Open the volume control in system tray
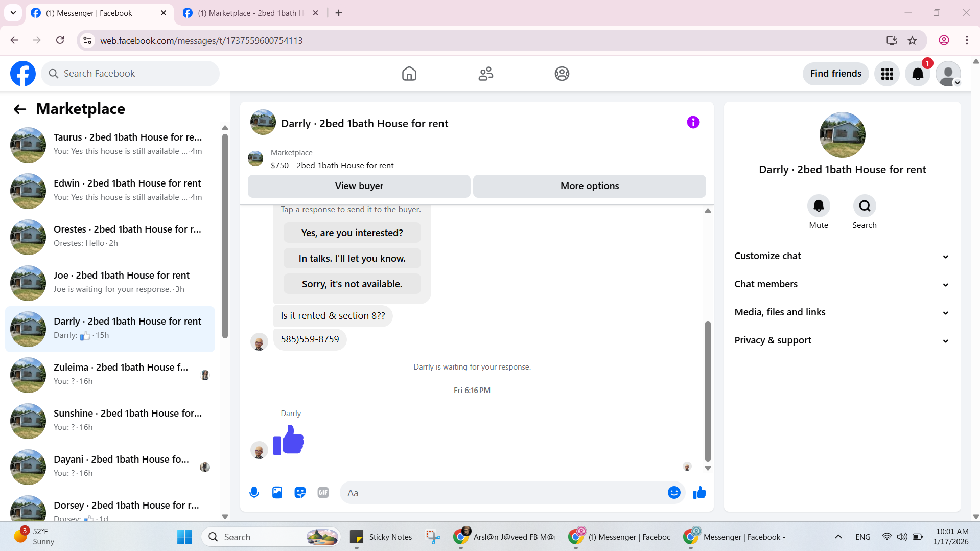Viewport: 980px width, 551px height. pos(902,537)
